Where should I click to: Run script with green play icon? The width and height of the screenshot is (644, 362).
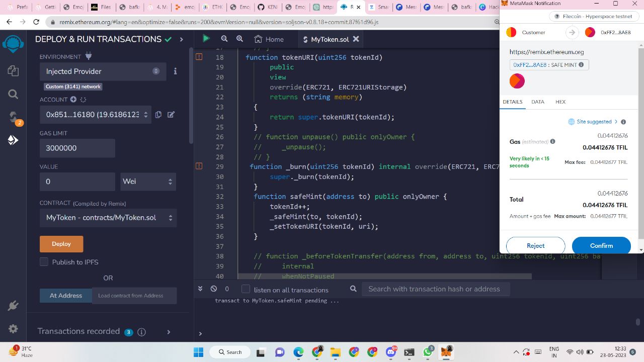click(206, 39)
